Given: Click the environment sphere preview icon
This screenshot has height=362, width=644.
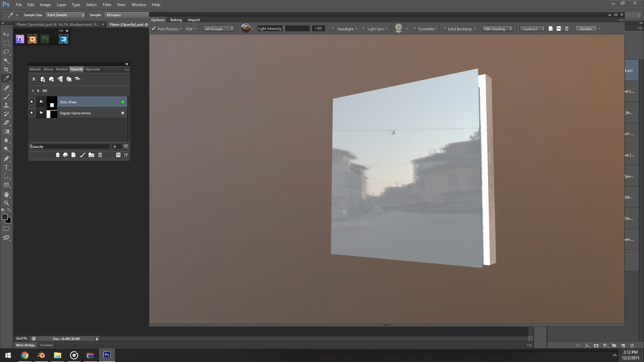Looking at the screenshot, I should tap(246, 28).
